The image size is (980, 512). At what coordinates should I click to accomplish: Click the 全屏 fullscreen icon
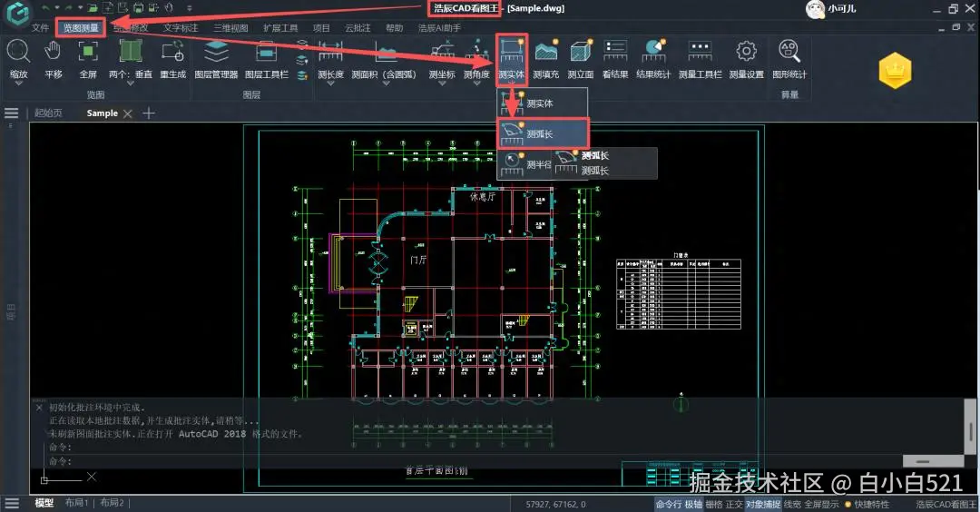[88, 51]
